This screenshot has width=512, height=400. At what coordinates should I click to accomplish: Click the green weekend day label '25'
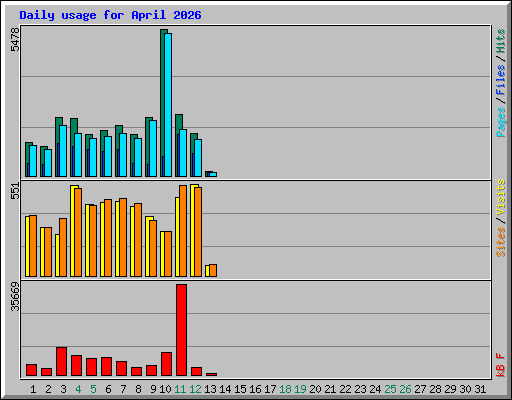[390, 389]
